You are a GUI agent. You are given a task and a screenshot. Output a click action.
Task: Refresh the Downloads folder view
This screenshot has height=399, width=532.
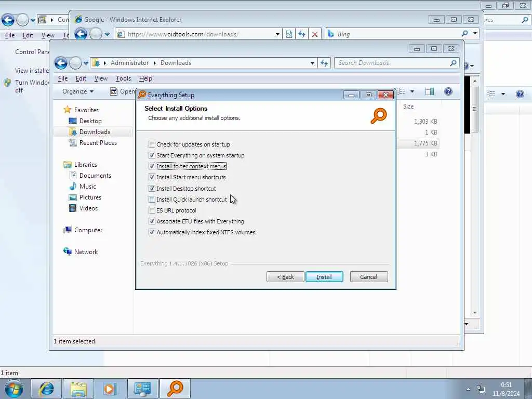pyautogui.click(x=324, y=63)
